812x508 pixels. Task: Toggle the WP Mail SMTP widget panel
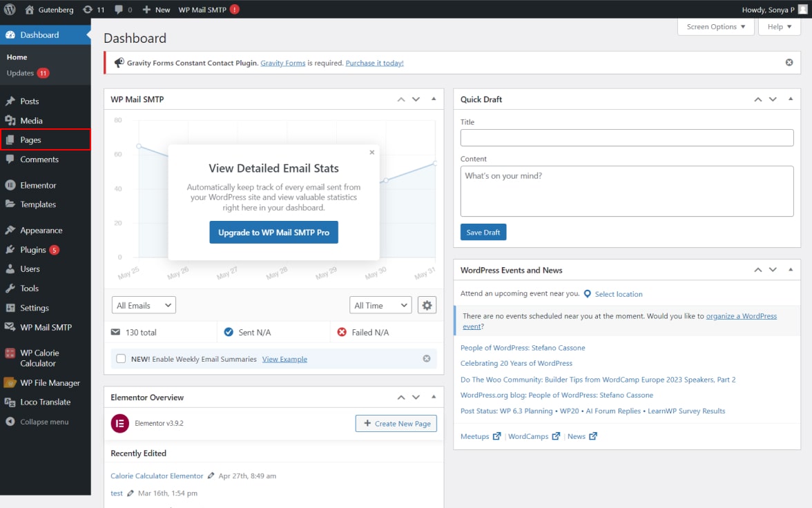pyautogui.click(x=434, y=99)
